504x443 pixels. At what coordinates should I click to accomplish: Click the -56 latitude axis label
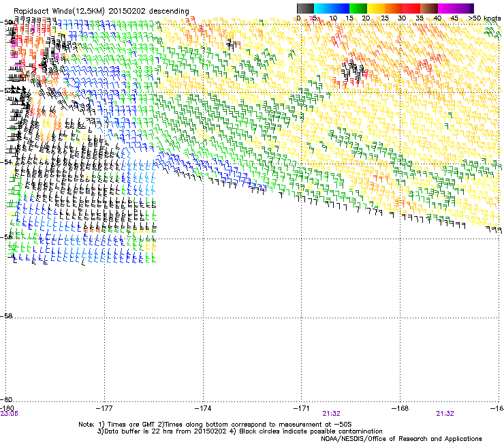6,236
